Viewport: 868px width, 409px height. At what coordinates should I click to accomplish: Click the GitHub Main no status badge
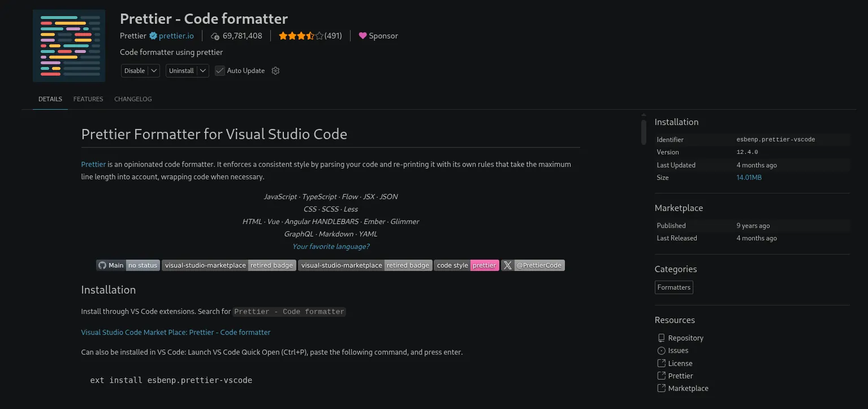(128, 265)
